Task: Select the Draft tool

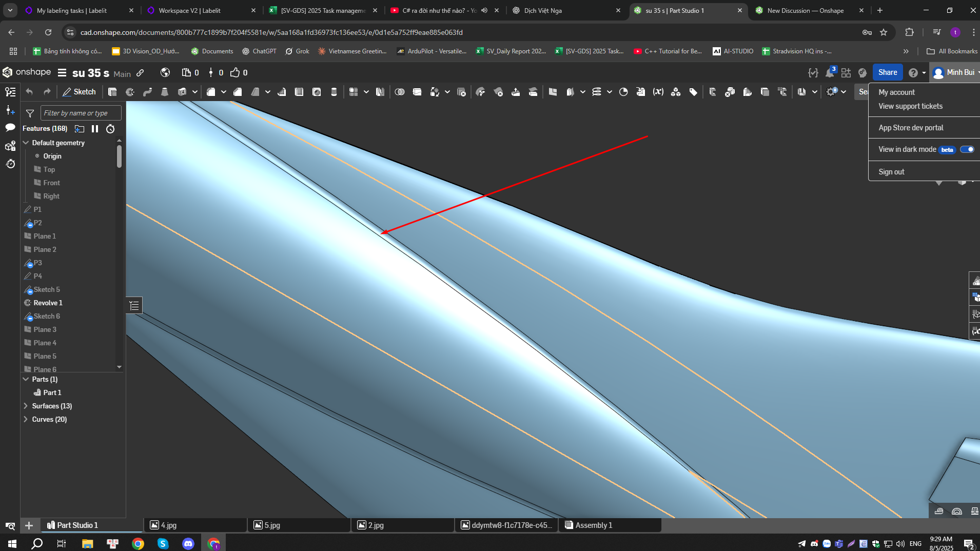Action: (255, 92)
